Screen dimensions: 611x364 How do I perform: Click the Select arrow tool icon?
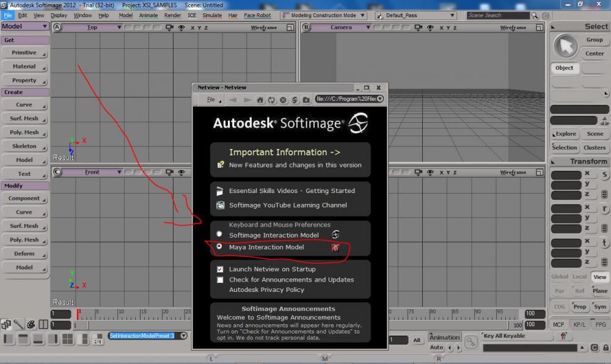click(x=565, y=46)
